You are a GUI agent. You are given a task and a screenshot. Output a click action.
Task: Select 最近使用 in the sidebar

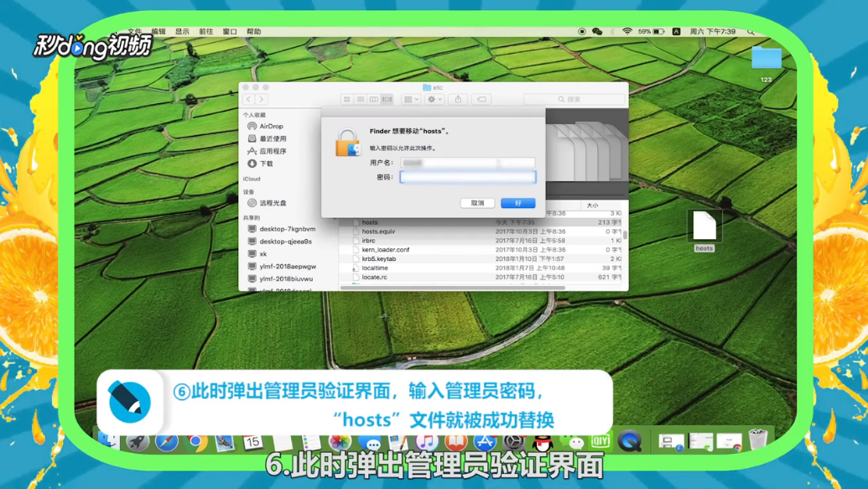(267, 138)
